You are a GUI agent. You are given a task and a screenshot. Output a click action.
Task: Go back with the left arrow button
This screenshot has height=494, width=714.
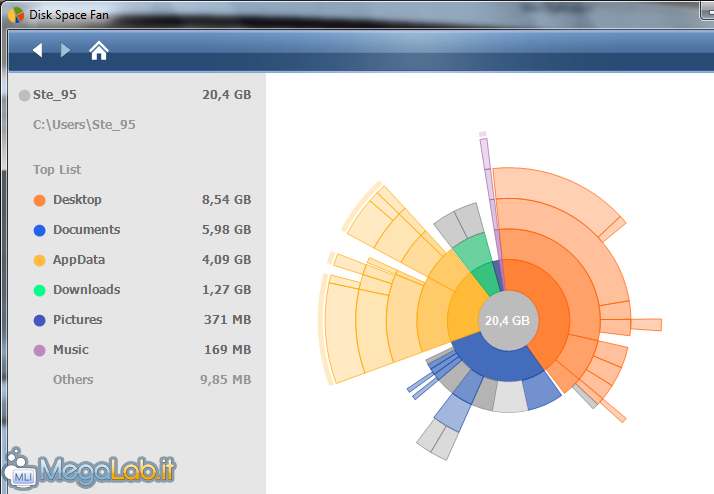point(38,50)
